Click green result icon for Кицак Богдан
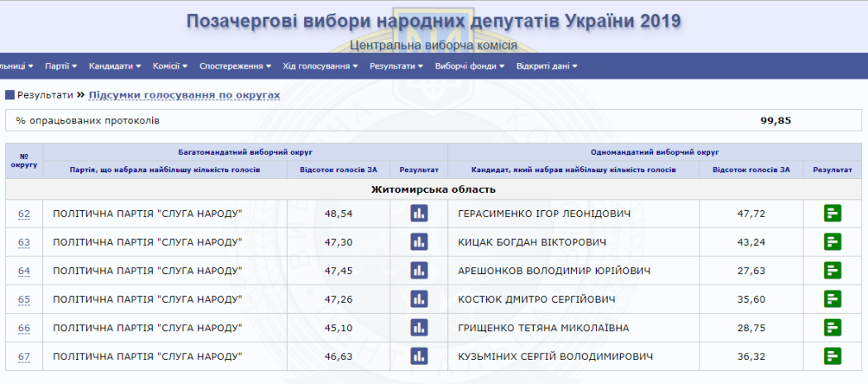 click(832, 242)
